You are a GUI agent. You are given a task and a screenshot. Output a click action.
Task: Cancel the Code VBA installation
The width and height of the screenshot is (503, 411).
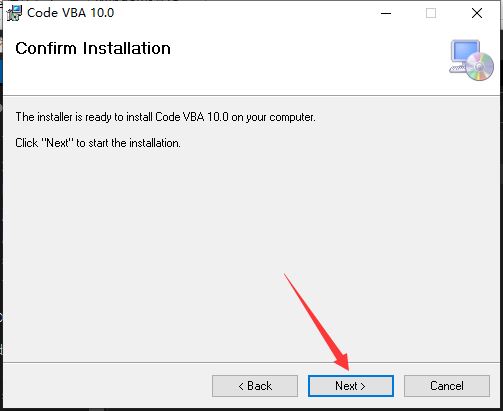click(x=447, y=386)
